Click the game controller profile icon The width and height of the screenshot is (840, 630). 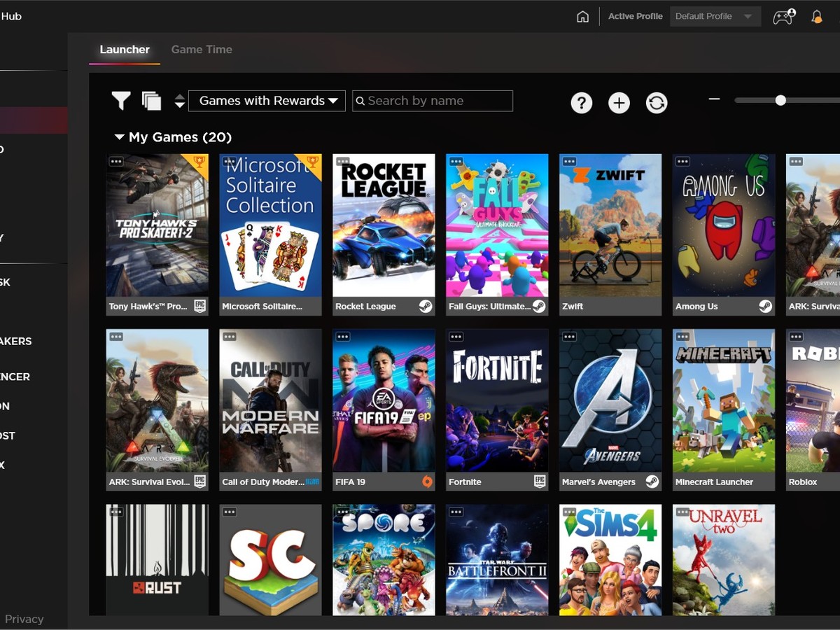783,17
